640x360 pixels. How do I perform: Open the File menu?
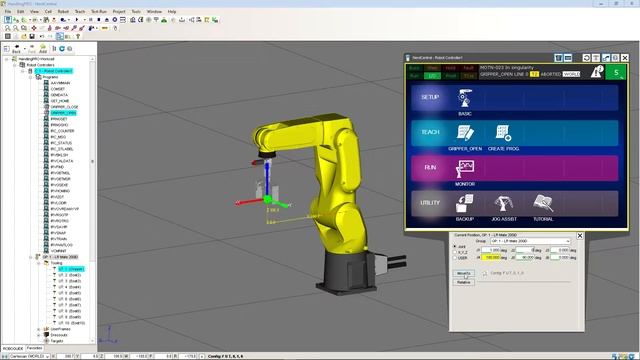pos(8,11)
